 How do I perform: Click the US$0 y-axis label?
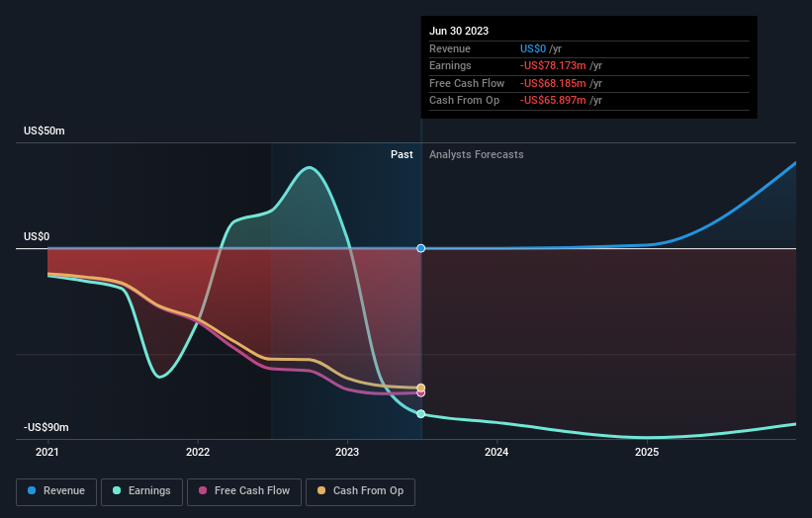(x=37, y=237)
